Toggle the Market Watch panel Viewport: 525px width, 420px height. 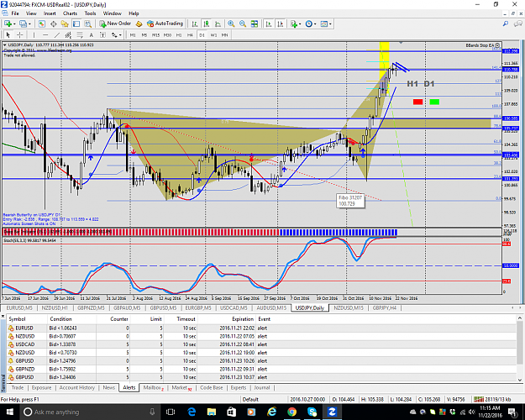coord(41,24)
